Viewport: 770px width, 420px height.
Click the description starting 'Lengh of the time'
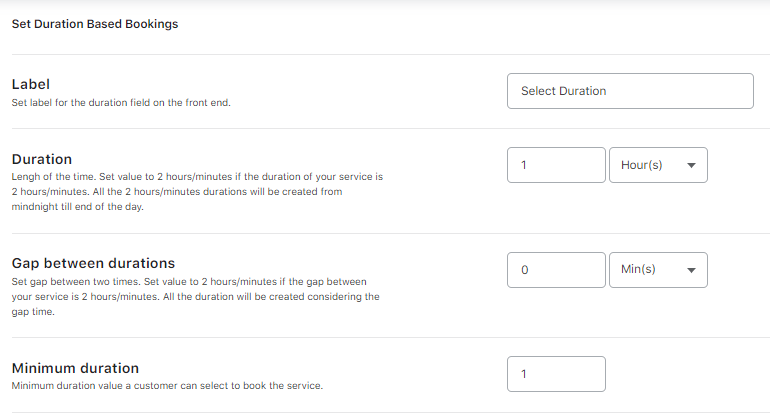coord(197,192)
